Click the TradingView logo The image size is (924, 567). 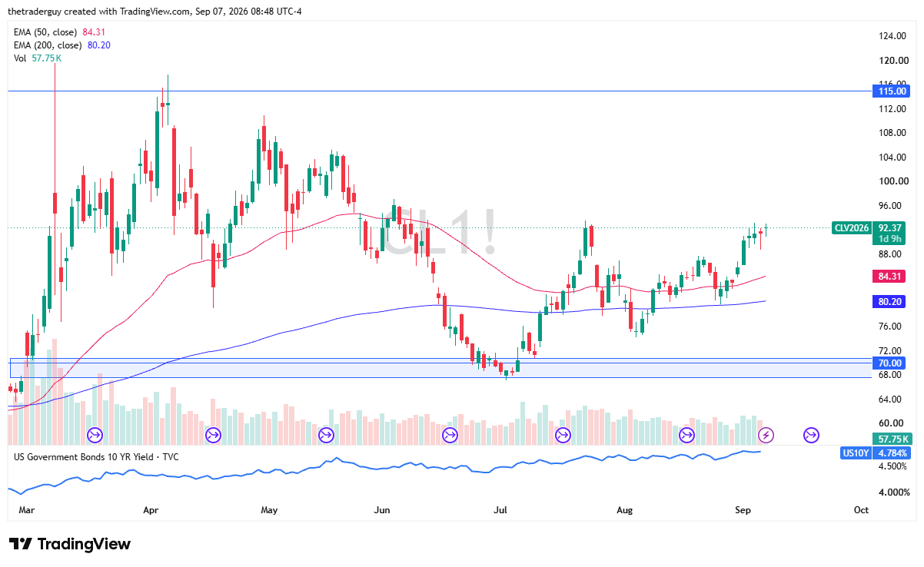(x=70, y=544)
